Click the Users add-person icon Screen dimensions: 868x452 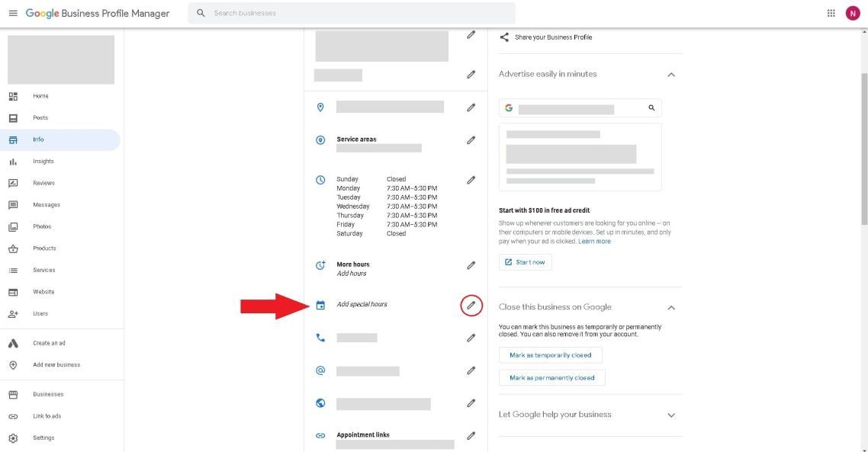point(13,314)
